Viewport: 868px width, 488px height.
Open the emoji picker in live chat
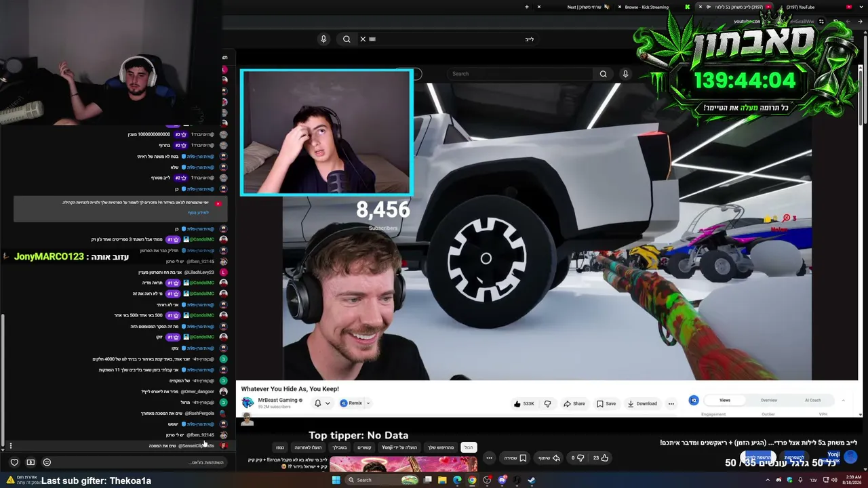coord(47,462)
